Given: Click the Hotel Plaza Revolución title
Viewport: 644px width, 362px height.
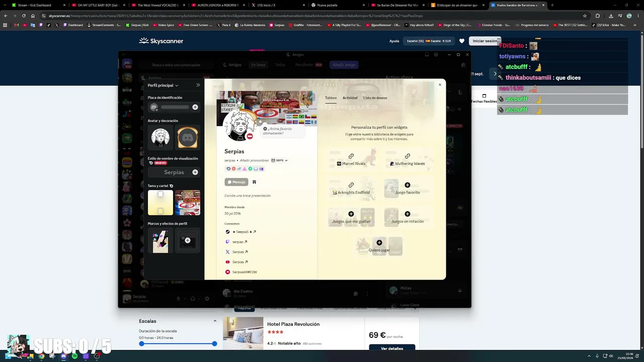Looking at the screenshot, I should [293, 324].
